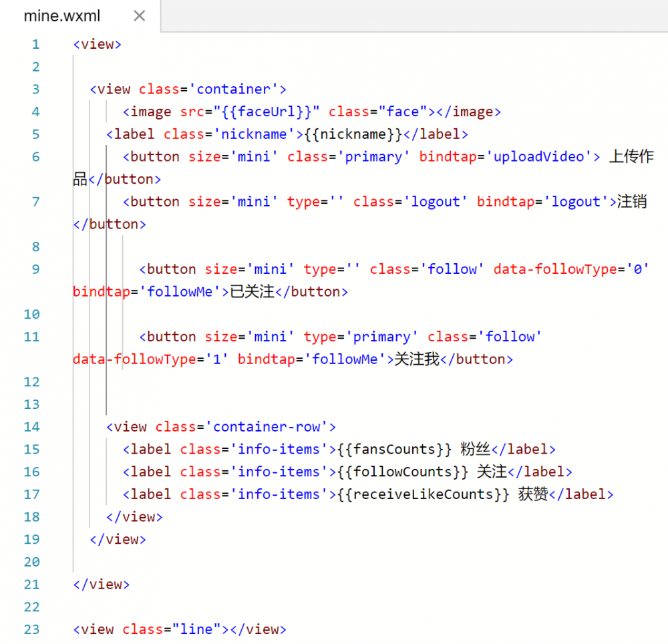
Task: Click line number 1 in gutter
Action: click(x=36, y=44)
